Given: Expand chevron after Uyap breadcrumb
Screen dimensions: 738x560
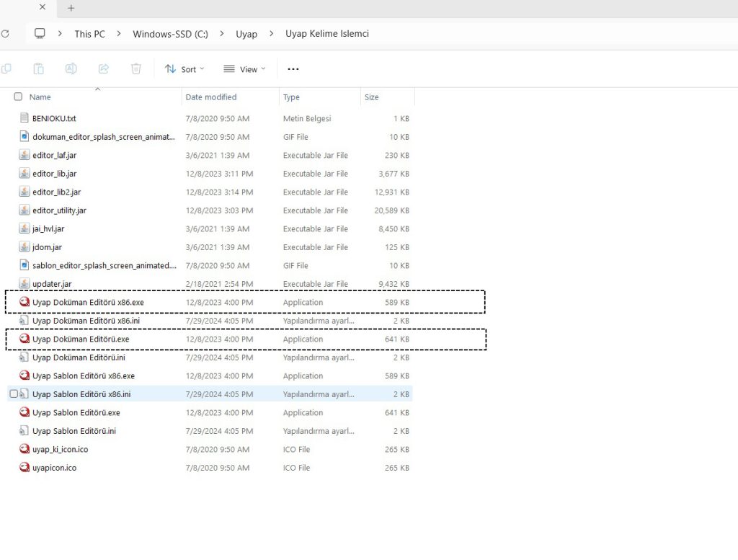Looking at the screenshot, I should pos(272,34).
